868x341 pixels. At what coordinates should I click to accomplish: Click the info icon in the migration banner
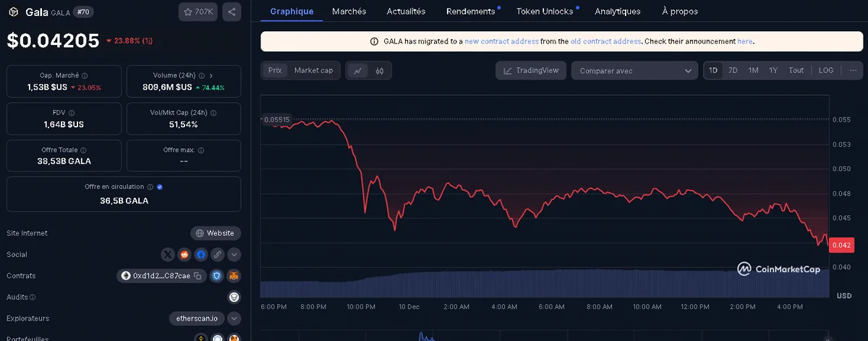(x=374, y=41)
